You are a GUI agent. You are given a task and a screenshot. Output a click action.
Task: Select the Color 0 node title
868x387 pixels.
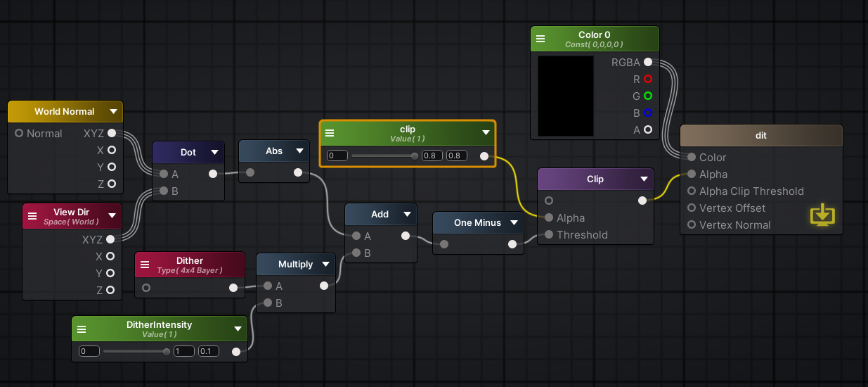click(x=595, y=35)
